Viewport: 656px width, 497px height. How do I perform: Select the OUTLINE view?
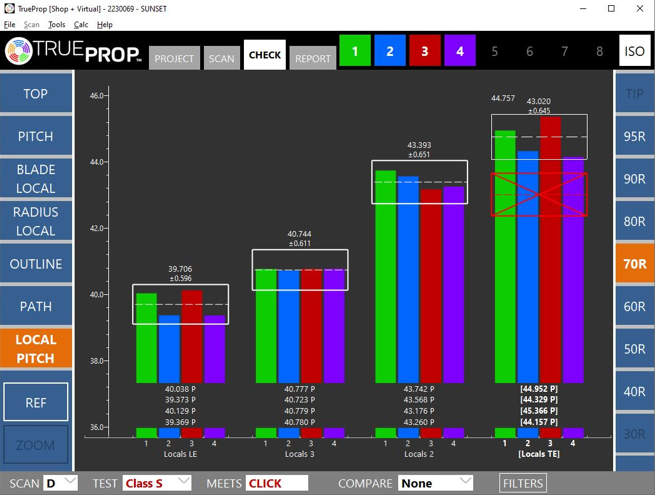[36, 264]
